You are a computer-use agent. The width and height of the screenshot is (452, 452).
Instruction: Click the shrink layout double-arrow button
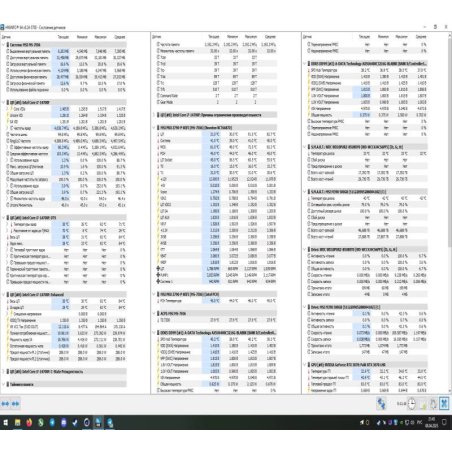16,404
